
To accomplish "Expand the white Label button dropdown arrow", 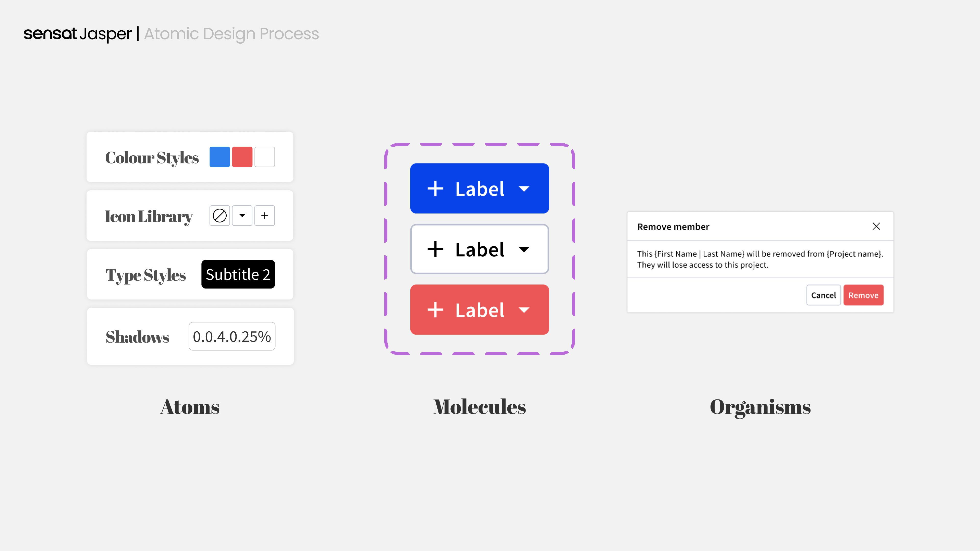I will pyautogui.click(x=524, y=249).
